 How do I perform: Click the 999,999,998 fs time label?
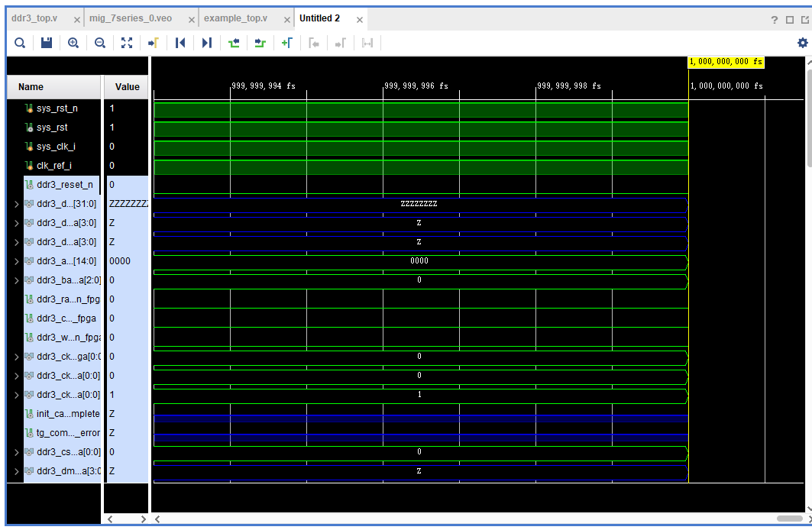[x=568, y=86]
